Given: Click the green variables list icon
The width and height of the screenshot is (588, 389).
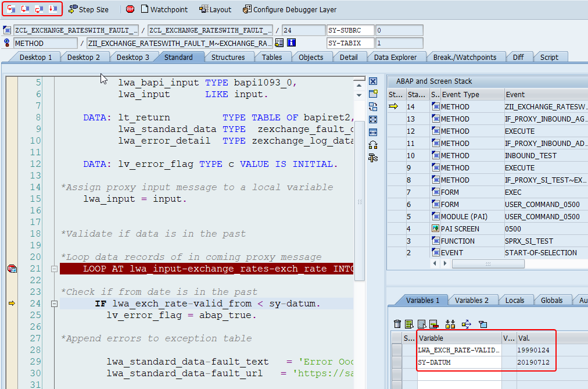Looking at the screenshot, I should (x=409, y=324).
